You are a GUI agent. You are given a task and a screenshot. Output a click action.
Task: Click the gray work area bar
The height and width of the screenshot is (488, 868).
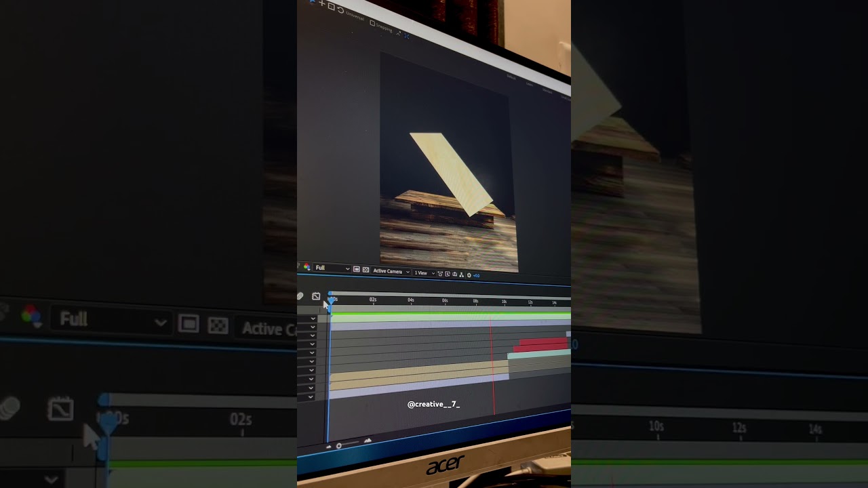[450, 295]
